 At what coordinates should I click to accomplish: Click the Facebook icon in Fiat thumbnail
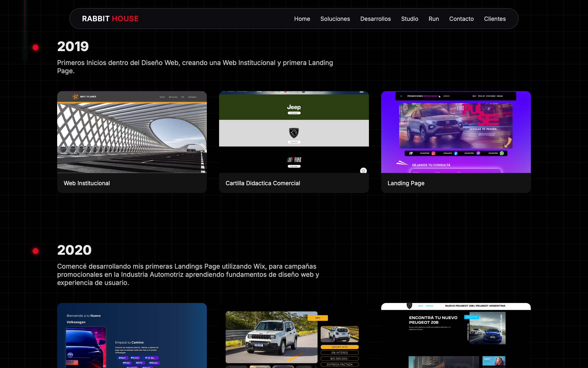[x=455, y=153]
